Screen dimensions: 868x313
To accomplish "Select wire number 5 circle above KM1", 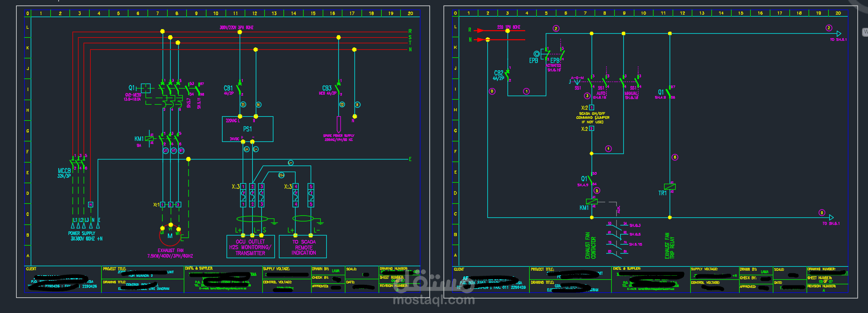I will tap(597, 191).
